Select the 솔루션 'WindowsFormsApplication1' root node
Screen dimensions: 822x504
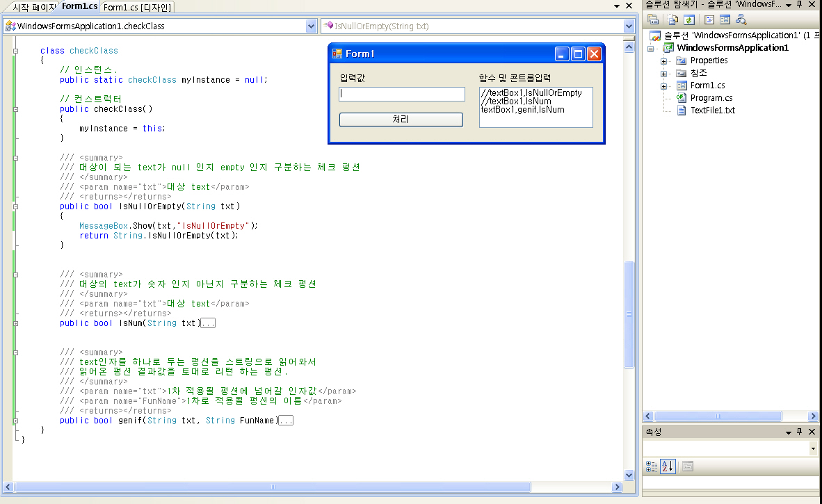pyautogui.click(x=736, y=35)
